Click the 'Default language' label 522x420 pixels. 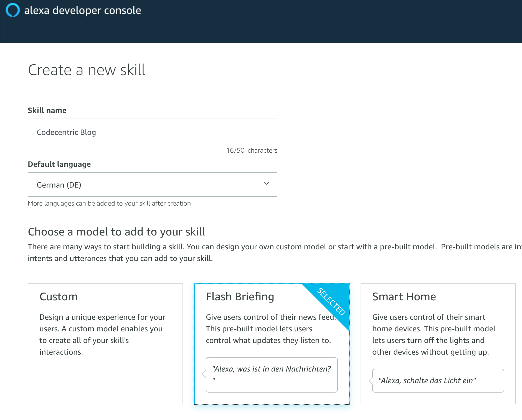click(x=59, y=164)
